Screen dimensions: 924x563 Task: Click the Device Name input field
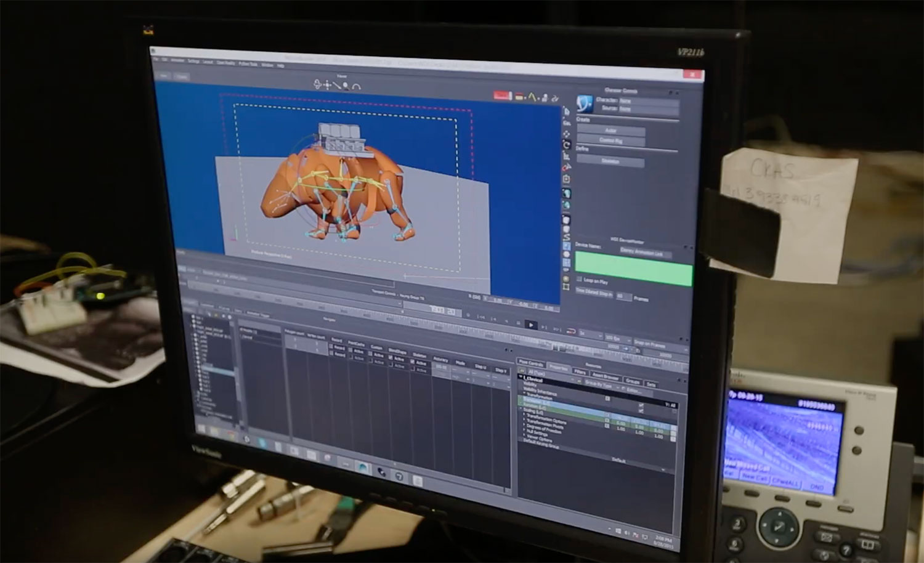click(x=646, y=253)
